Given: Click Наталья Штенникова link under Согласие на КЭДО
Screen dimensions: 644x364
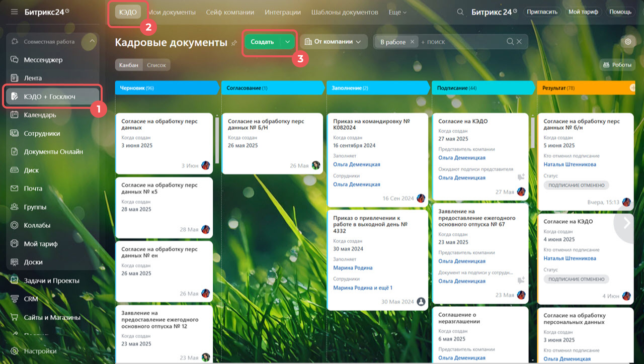Looking at the screenshot, I should [570, 258].
